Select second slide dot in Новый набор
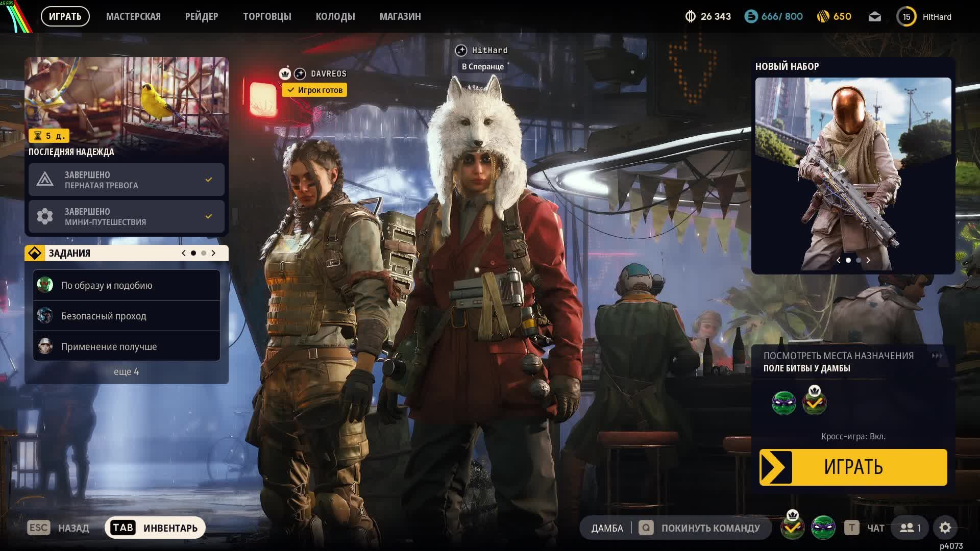The image size is (980, 551). click(859, 260)
